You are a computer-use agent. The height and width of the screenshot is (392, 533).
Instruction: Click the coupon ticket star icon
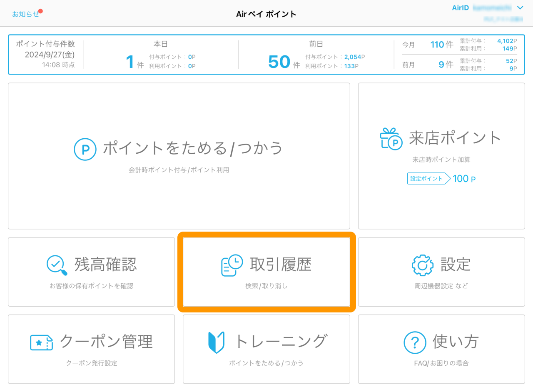coord(42,342)
